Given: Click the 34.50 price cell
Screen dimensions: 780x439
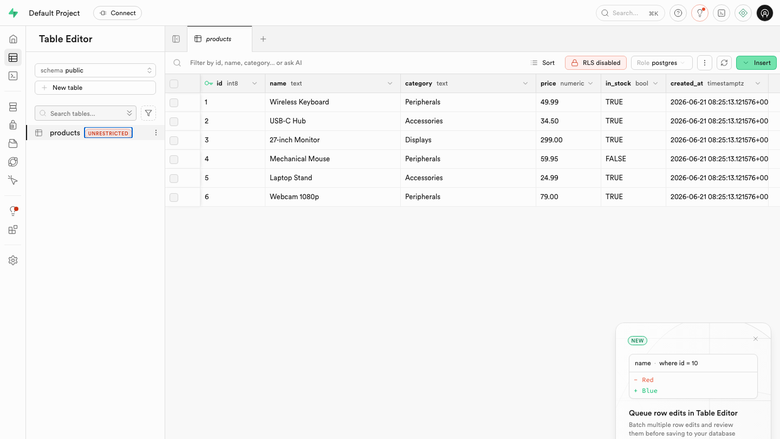Looking at the screenshot, I should (x=569, y=121).
